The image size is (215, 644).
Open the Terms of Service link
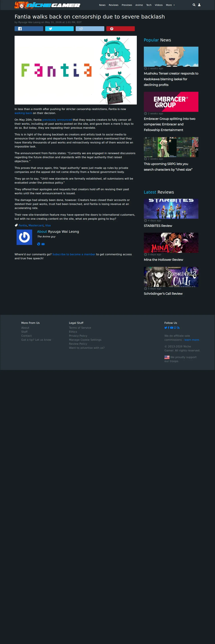coord(80,328)
